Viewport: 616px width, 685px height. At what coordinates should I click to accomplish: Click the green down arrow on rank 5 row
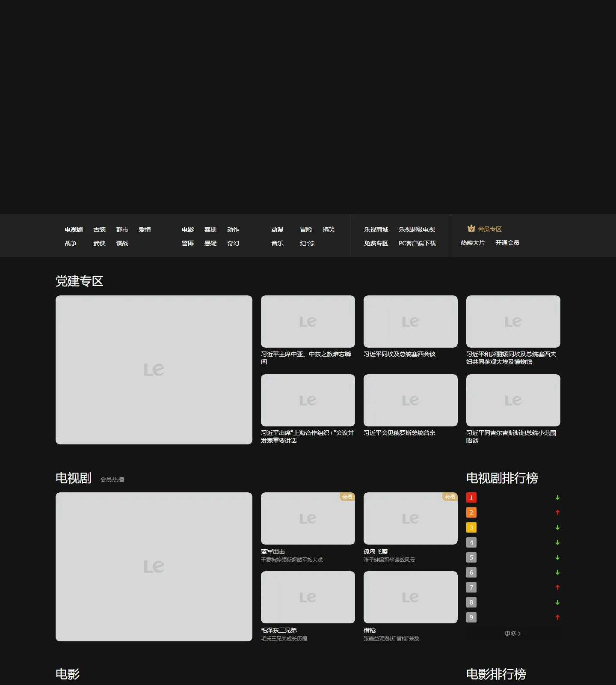tap(557, 557)
